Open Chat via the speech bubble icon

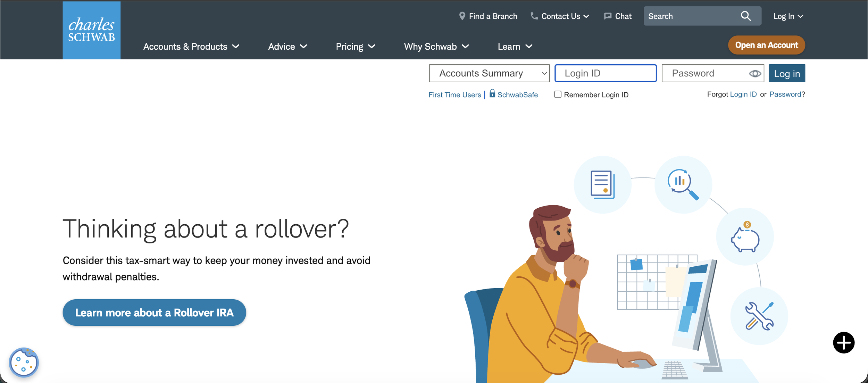click(607, 16)
